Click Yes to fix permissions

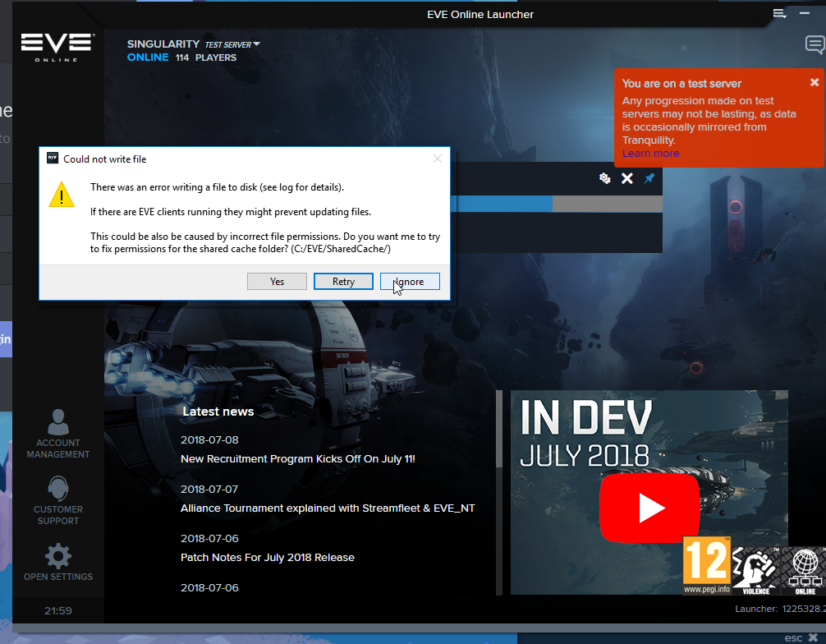[277, 282]
